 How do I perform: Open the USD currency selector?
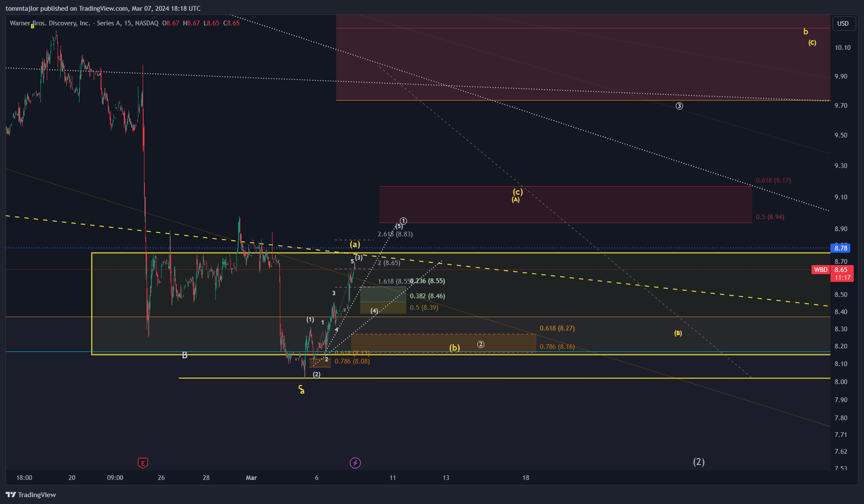(x=843, y=24)
